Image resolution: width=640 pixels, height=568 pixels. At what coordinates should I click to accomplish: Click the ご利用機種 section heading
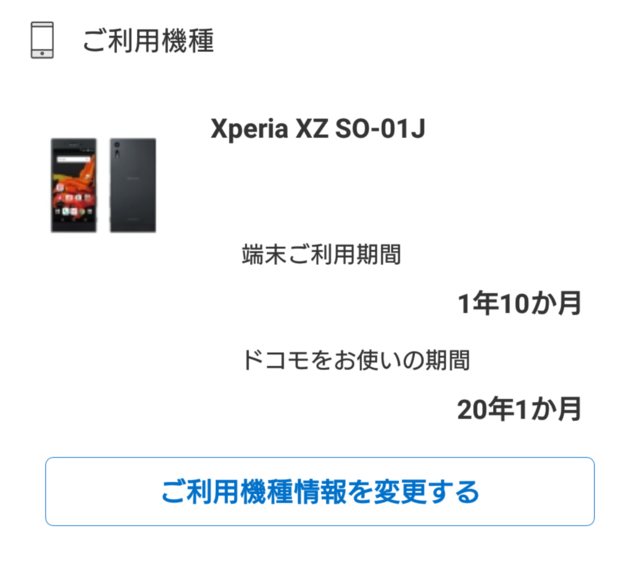[x=148, y=41]
